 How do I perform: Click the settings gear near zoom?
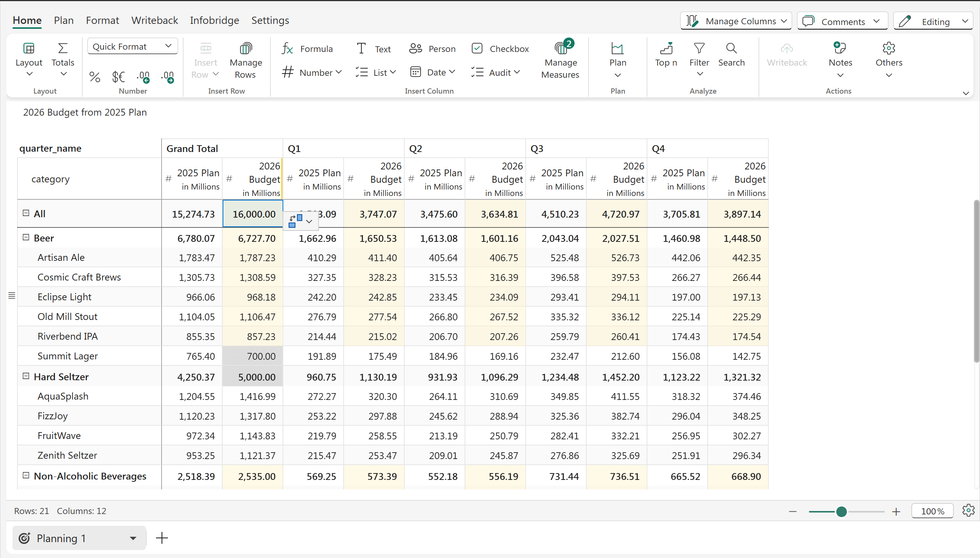(968, 511)
